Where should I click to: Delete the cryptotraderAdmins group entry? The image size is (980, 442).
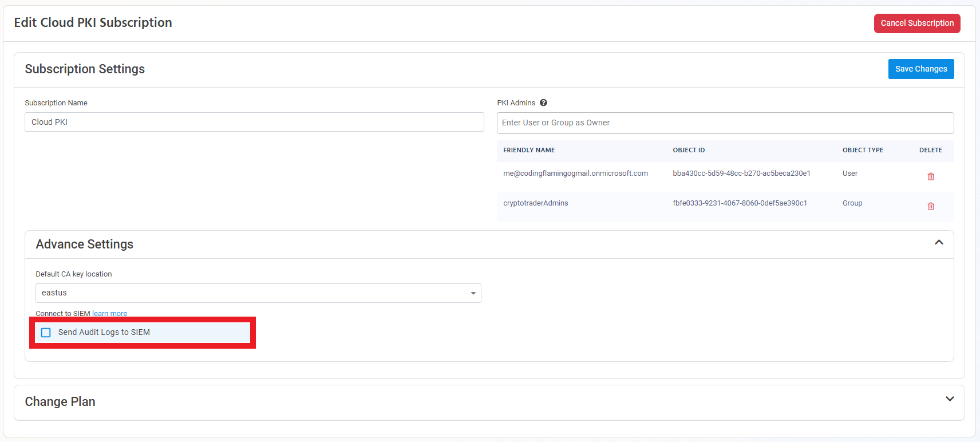[x=931, y=206]
